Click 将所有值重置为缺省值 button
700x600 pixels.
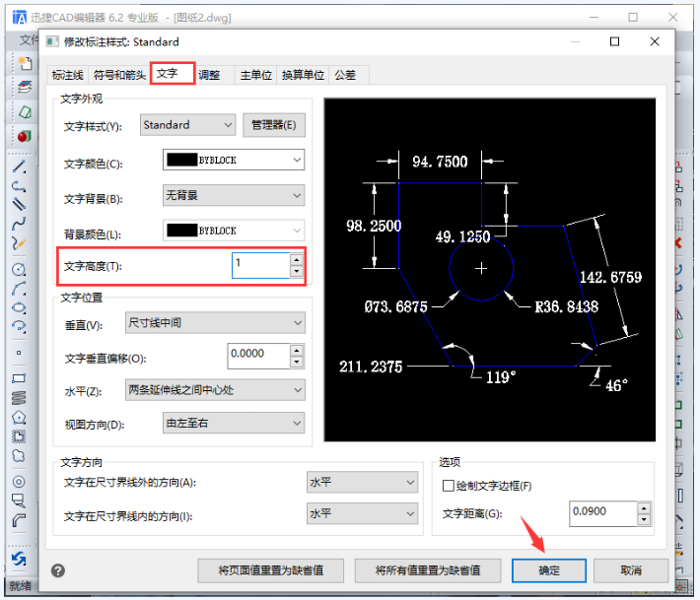(428, 570)
